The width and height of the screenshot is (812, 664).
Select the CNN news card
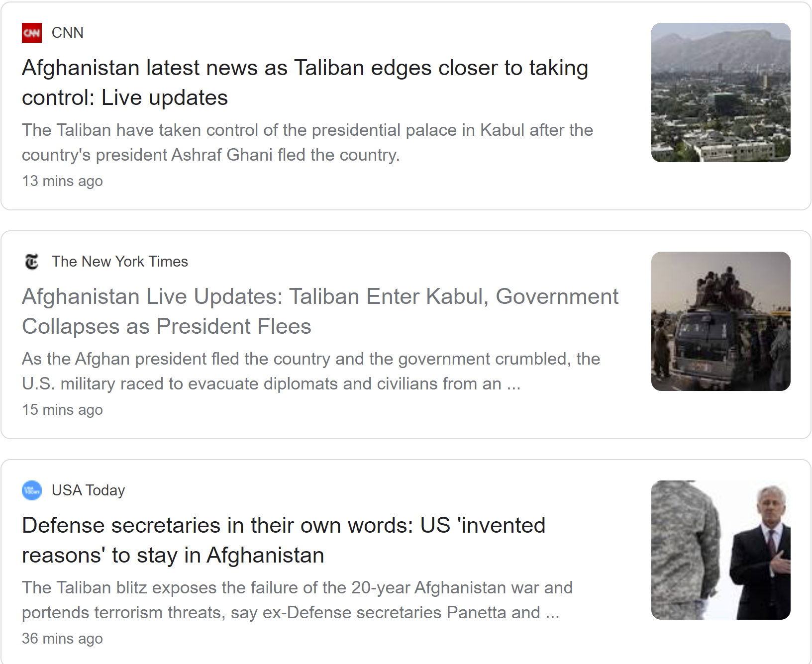pos(406,106)
